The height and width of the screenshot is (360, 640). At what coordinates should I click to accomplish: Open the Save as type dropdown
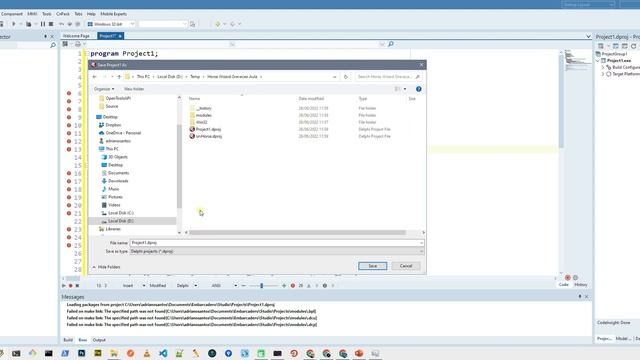(277, 251)
